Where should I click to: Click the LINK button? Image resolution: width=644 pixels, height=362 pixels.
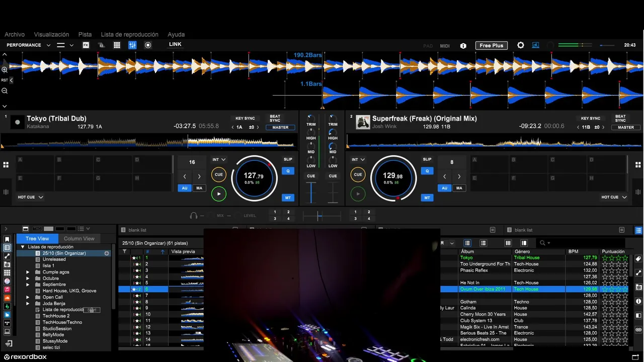[175, 44]
